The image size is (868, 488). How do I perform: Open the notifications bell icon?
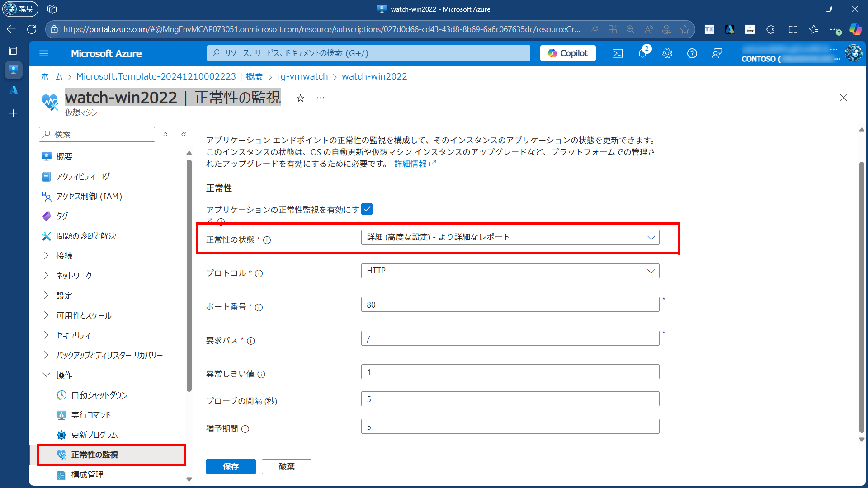(x=642, y=53)
